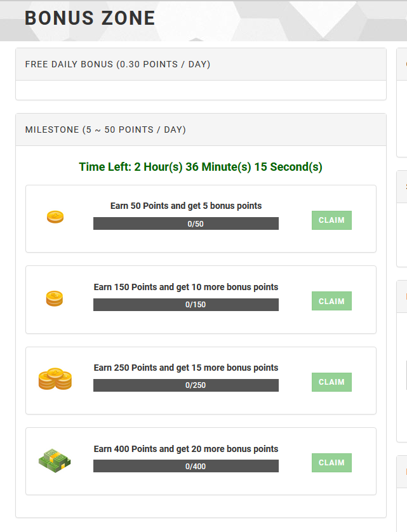Image resolution: width=407 pixels, height=532 pixels.
Task: Click the Bonus Zone page heading
Action: 90,18
